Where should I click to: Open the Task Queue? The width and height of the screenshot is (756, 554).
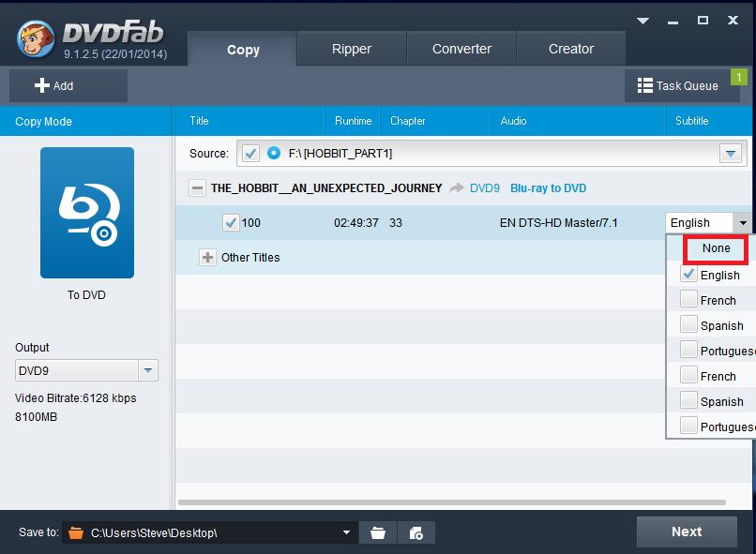point(682,85)
